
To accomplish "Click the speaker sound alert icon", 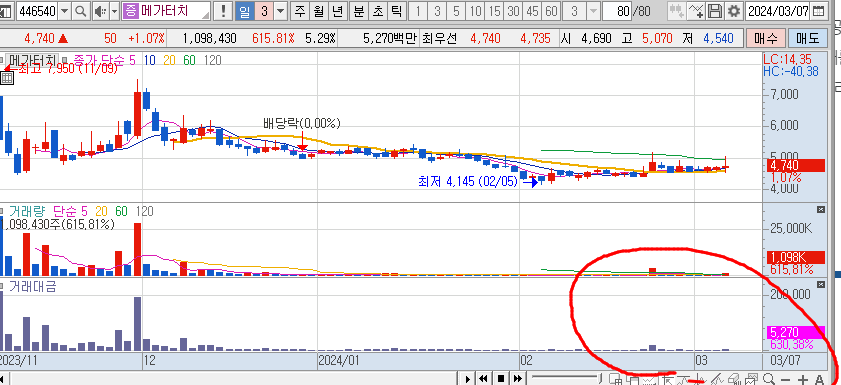I will [x=100, y=11].
